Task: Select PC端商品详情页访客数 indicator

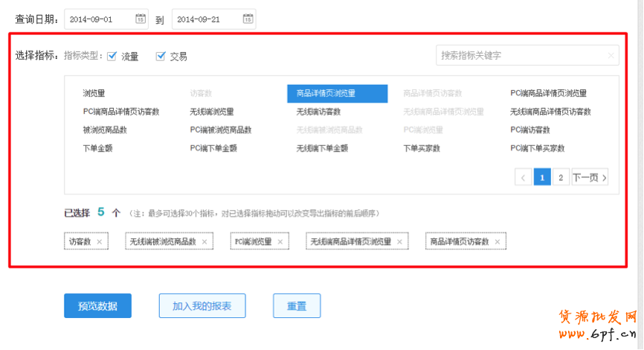Action: pyautogui.click(x=120, y=112)
